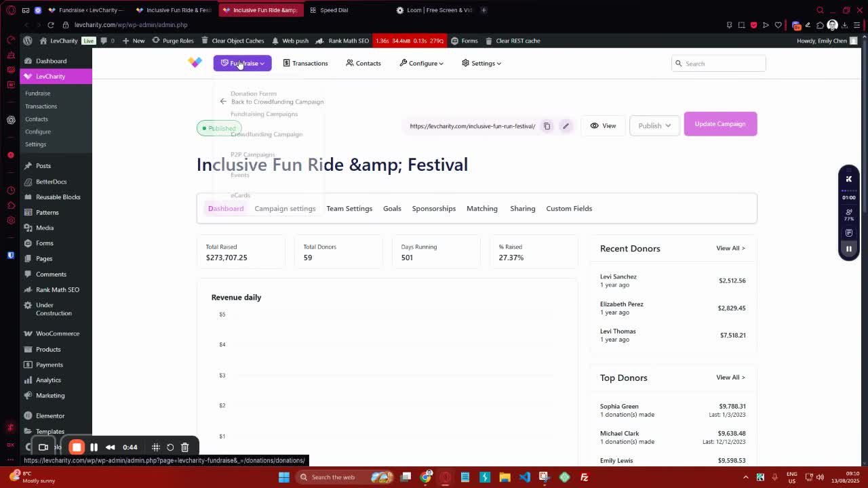
Task: Click the Update Campaign button
Action: tap(719, 124)
